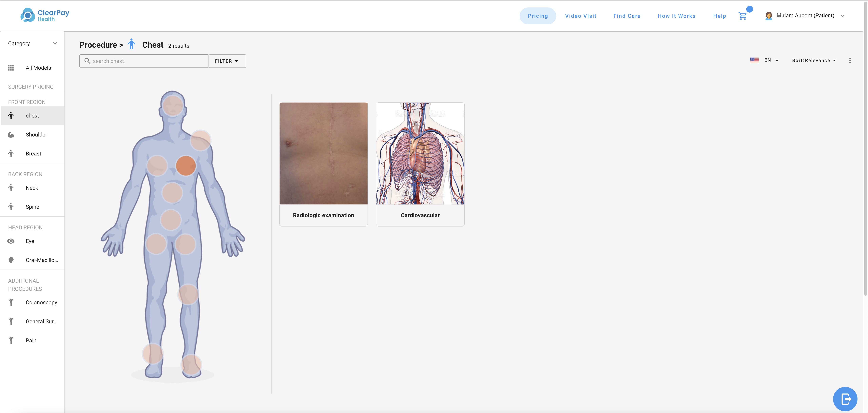The image size is (868, 413).
Task: Select the Oral-Maxillofacial head icon
Action: click(x=11, y=260)
